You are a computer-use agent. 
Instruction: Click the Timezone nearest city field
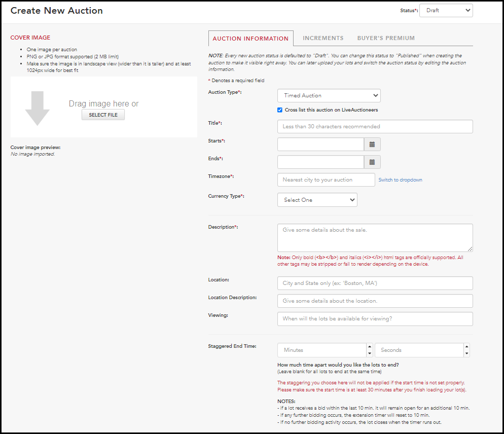click(x=326, y=179)
